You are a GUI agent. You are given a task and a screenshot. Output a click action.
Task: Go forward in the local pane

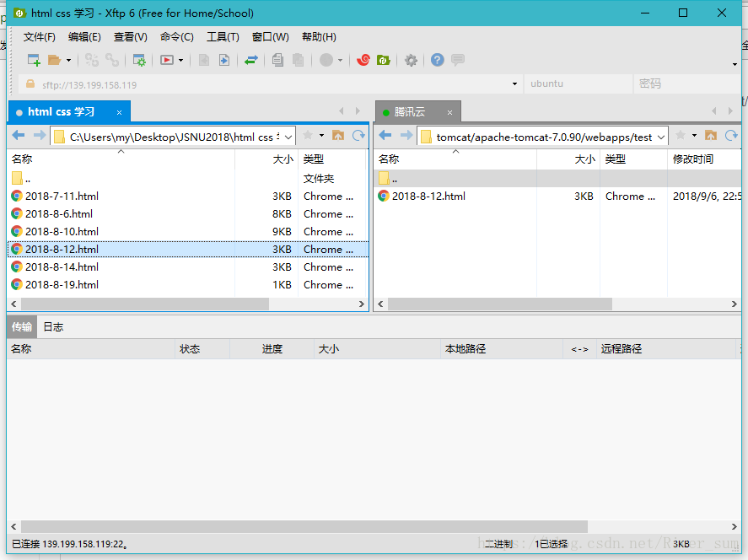40,136
